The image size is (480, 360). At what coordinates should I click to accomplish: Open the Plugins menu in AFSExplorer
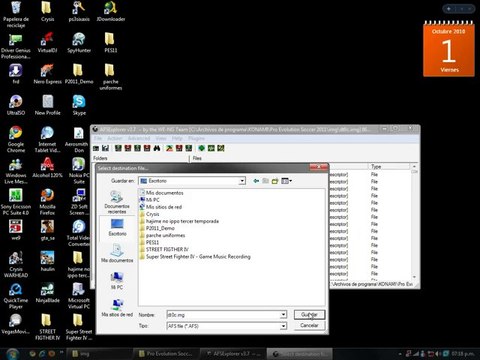tap(196, 138)
